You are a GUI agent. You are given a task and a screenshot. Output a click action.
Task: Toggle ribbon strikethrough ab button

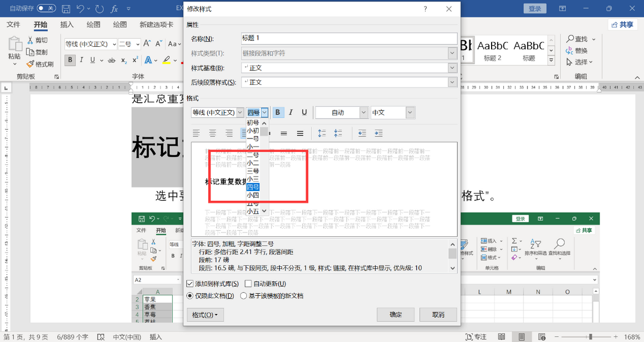tap(112, 60)
